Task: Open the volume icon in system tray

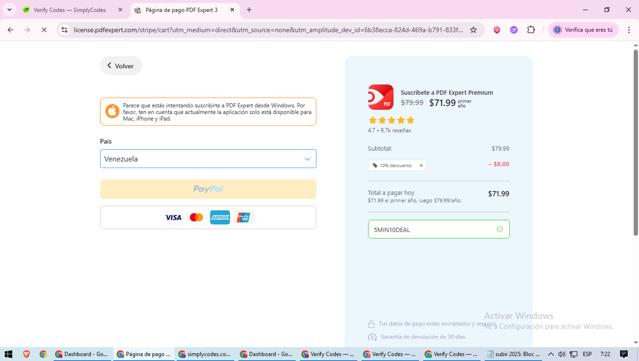Action: pyautogui.click(x=562, y=354)
